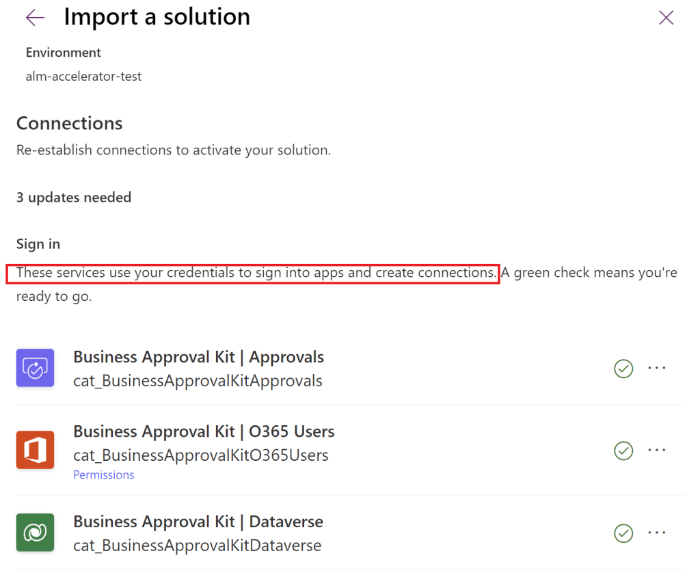
Task: Select the Business Approval Kit | O365 Users title
Action: pyautogui.click(x=204, y=431)
